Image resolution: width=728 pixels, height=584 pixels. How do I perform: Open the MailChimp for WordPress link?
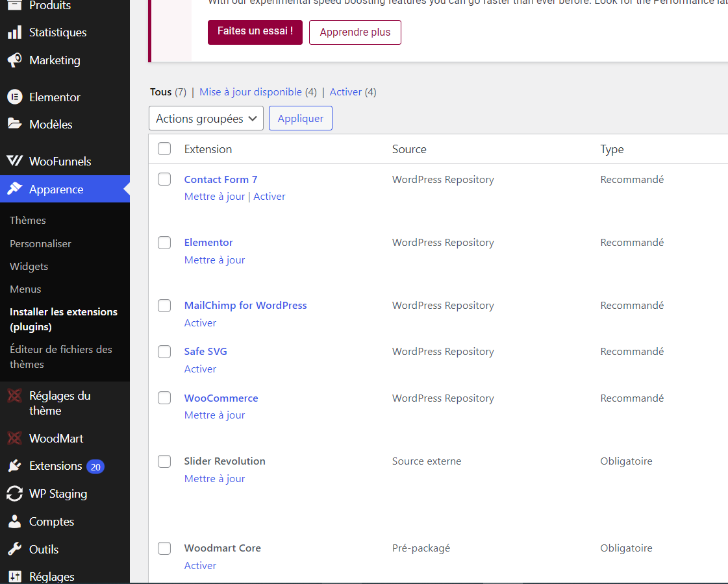coord(245,305)
